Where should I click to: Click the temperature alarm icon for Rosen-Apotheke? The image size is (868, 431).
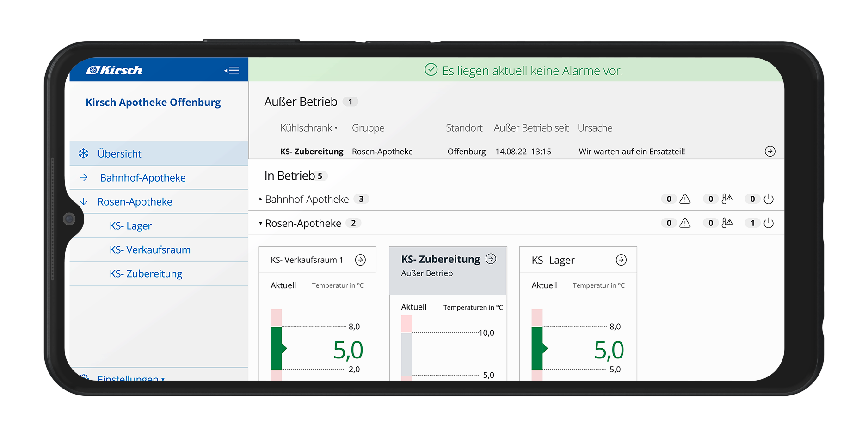[x=727, y=223]
